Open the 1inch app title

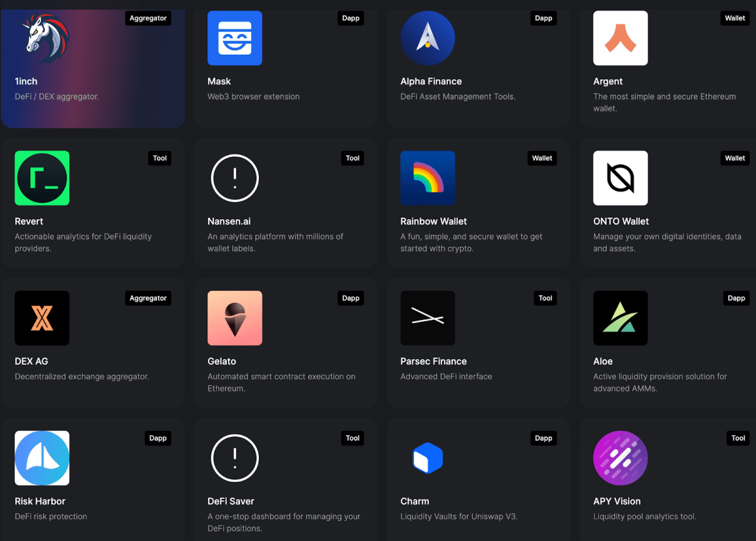click(26, 81)
